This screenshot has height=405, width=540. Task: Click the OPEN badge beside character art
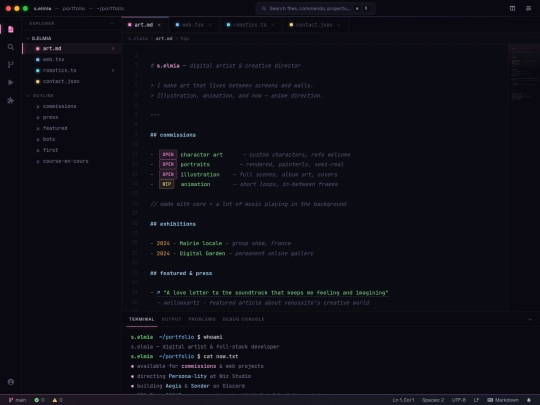tap(168, 155)
